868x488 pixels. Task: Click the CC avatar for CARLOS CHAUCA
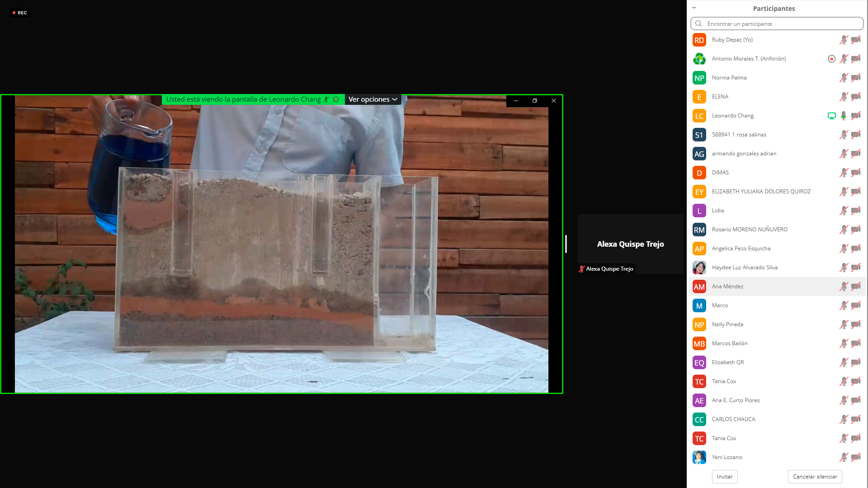699,419
